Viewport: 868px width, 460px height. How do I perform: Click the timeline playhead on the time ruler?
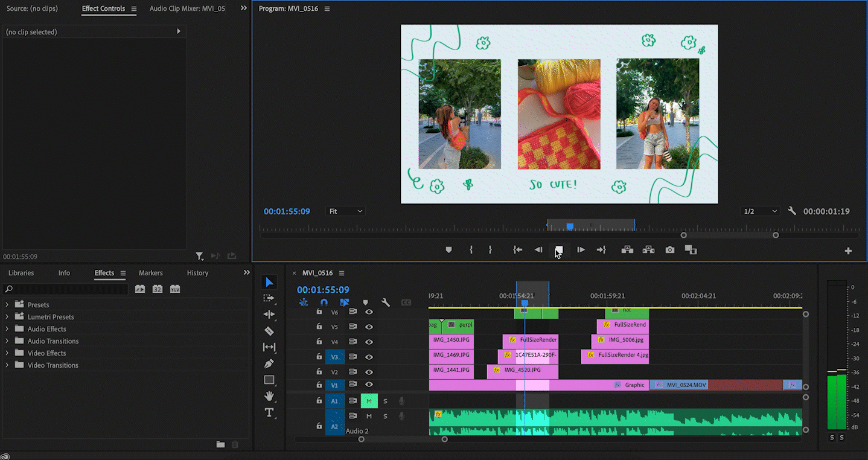click(525, 303)
